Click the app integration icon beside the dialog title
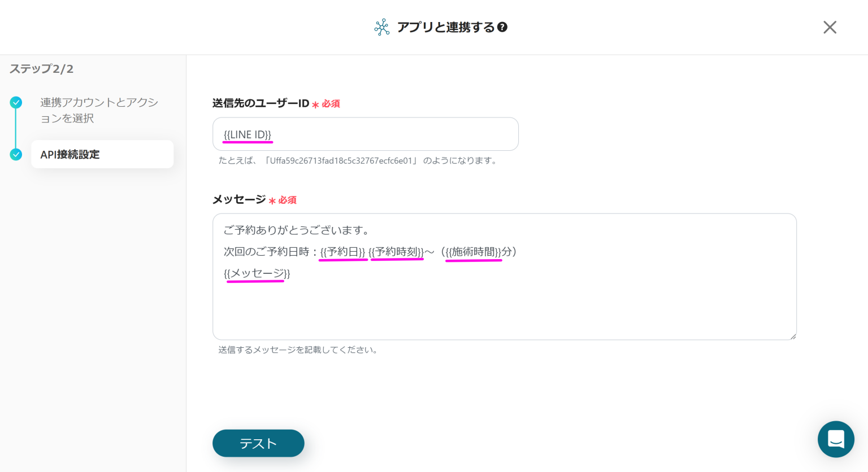The width and height of the screenshot is (868, 472). (382, 27)
